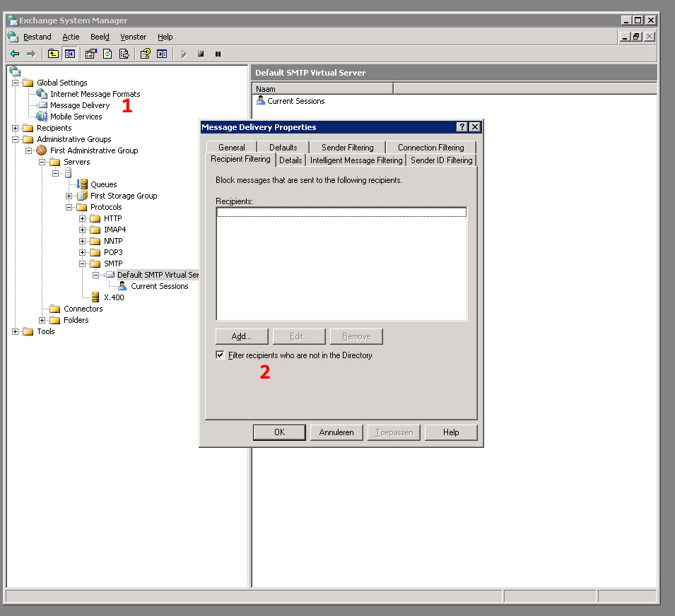
Task: Click the Message Delivery envelope icon
Action: pos(42,105)
